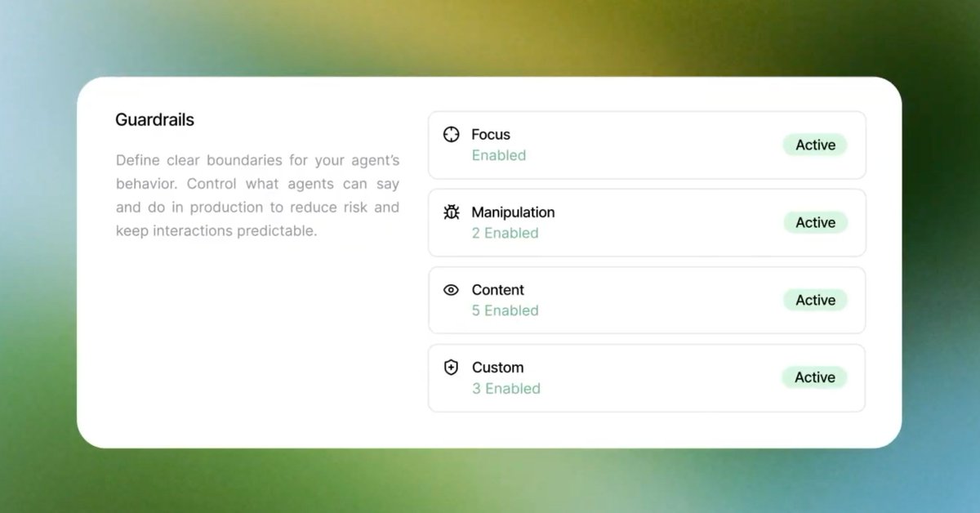This screenshot has width=980, height=513.
Task: Toggle the Focus Active badge
Action: click(x=815, y=145)
